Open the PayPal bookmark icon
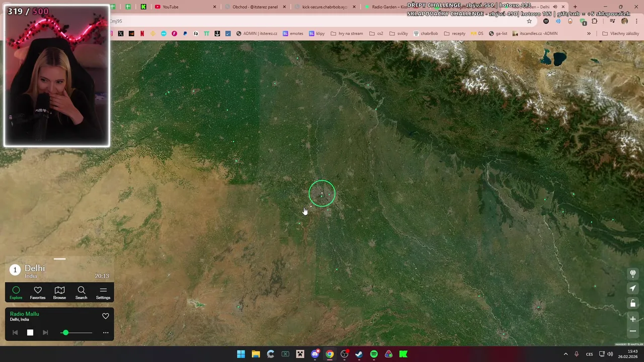 [185, 34]
